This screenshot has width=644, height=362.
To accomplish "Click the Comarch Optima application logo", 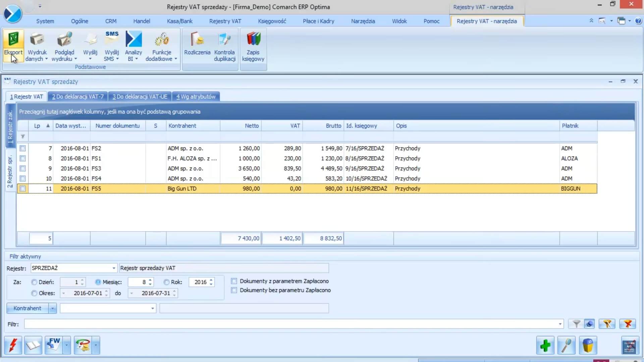I will click(13, 13).
